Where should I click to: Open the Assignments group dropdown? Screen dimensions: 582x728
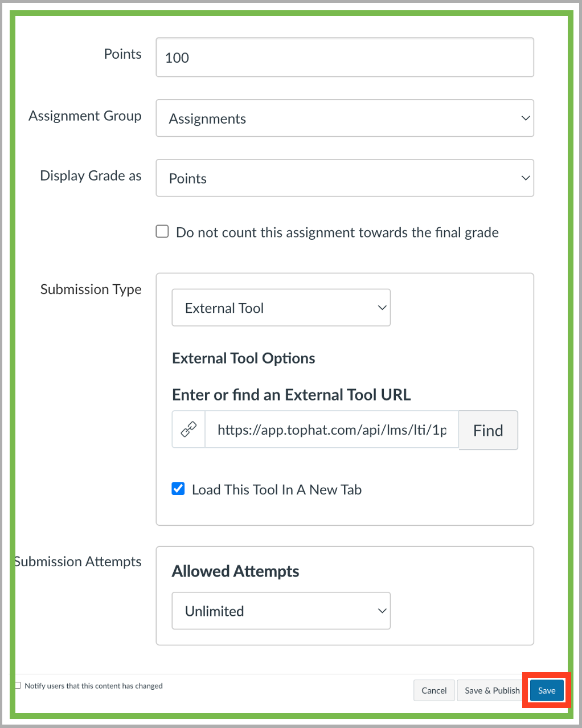pyautogui.click(x=345, y=118)
